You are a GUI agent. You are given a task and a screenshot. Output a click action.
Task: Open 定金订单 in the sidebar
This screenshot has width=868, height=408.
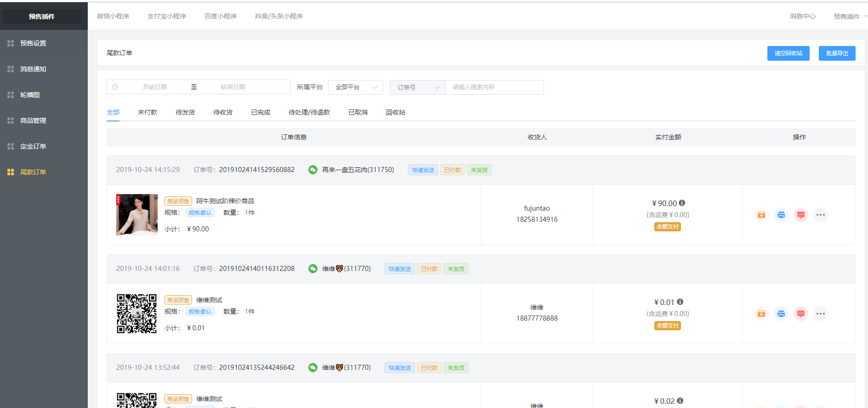click(x=33, y=146)
